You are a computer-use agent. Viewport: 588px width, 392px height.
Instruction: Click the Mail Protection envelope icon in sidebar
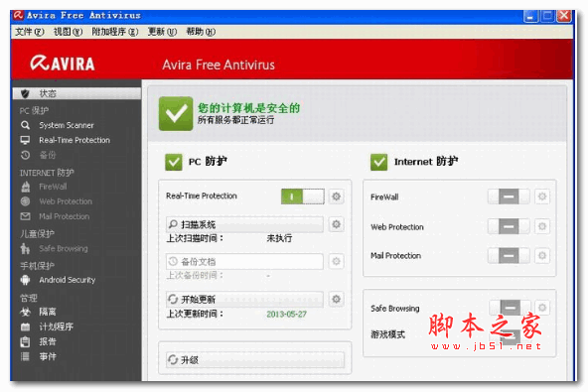(25, 216)
